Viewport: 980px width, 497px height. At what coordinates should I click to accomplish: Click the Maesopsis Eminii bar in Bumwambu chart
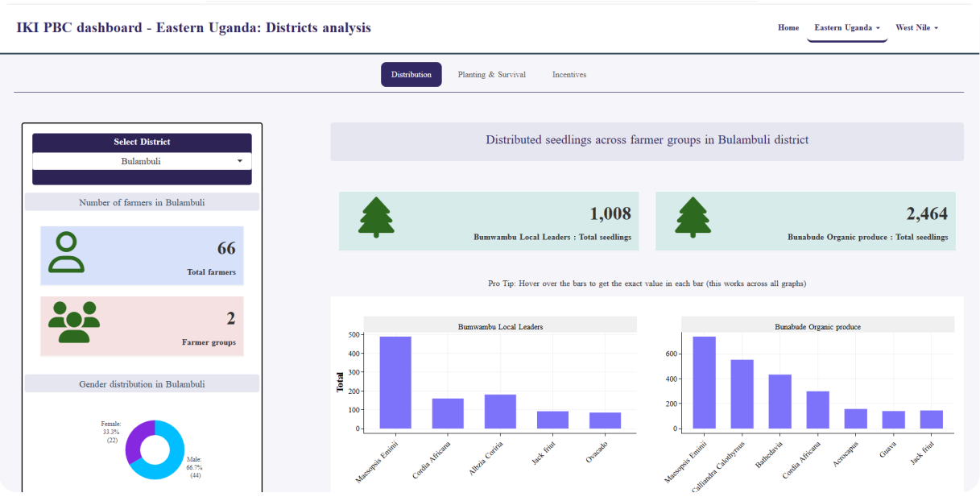point(395,383)
